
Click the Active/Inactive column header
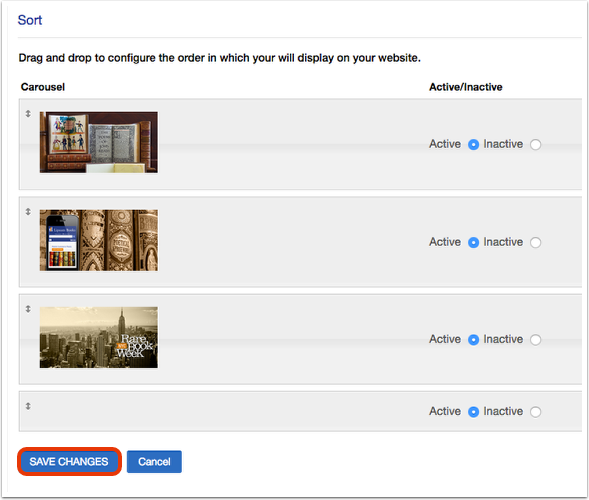pos(465,87)
